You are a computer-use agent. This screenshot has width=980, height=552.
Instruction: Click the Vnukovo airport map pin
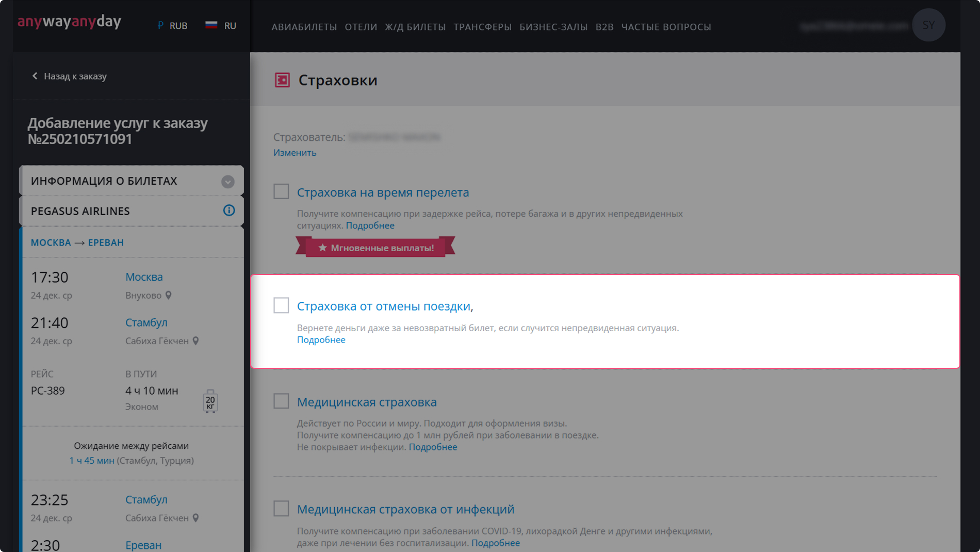(x=169, y=296)
